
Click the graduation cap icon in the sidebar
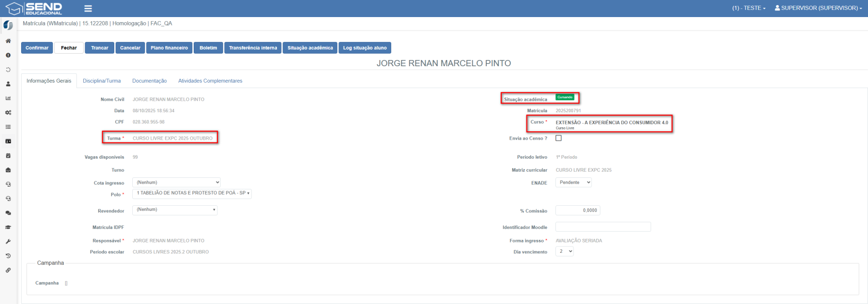(x=8, y=227)
